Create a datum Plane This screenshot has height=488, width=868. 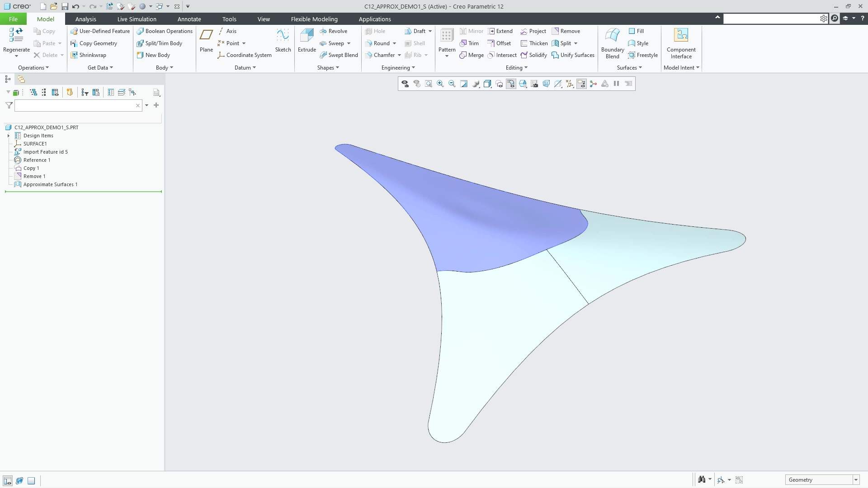[x=206, y=40]
